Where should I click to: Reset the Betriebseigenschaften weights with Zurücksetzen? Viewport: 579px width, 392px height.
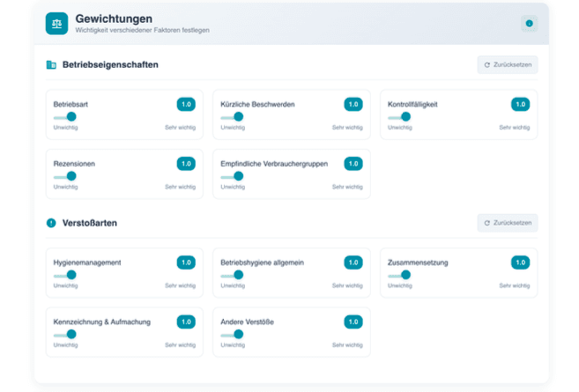tap(508, 65)
